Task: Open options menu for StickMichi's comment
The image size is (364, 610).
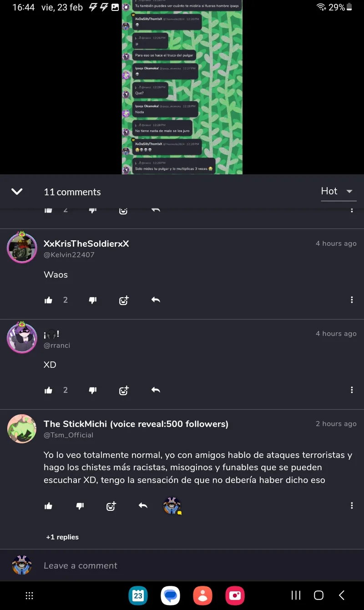Action: coord(352,506)
